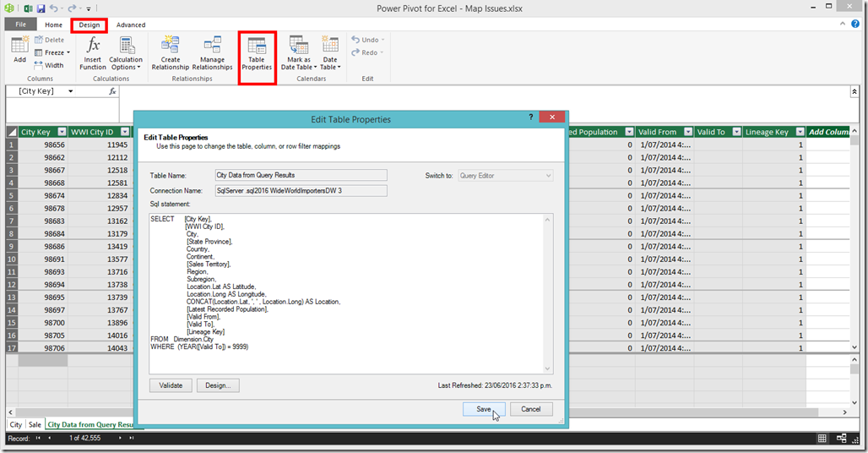Click the Add Column header

(828, 132)
